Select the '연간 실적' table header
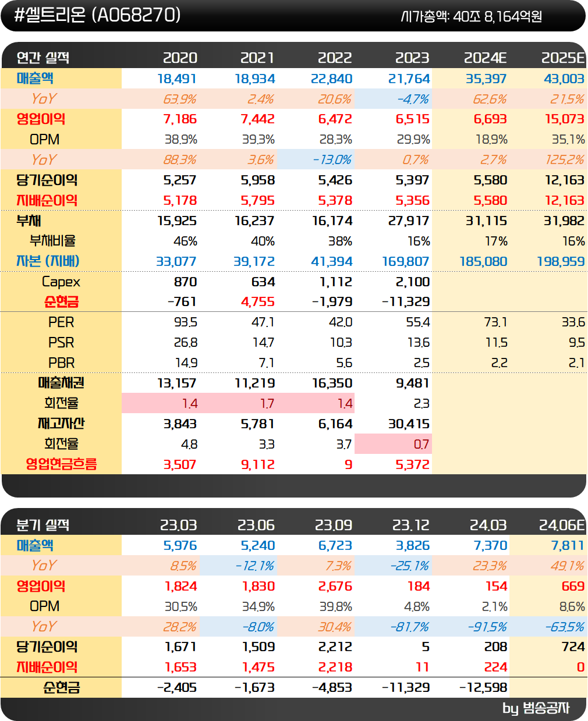This screenshot has width=588, height=721. (43, 58)
